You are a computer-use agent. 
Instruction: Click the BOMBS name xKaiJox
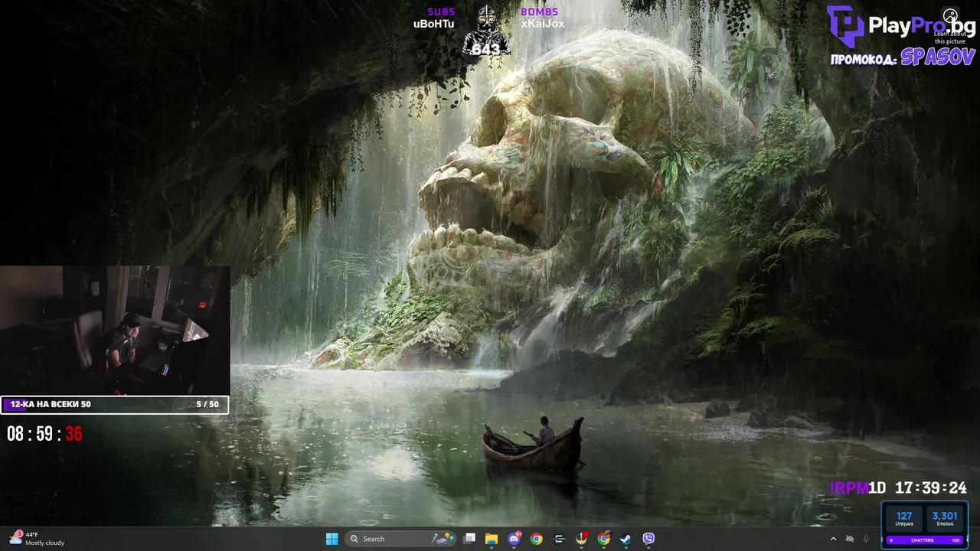coord(542,24)
